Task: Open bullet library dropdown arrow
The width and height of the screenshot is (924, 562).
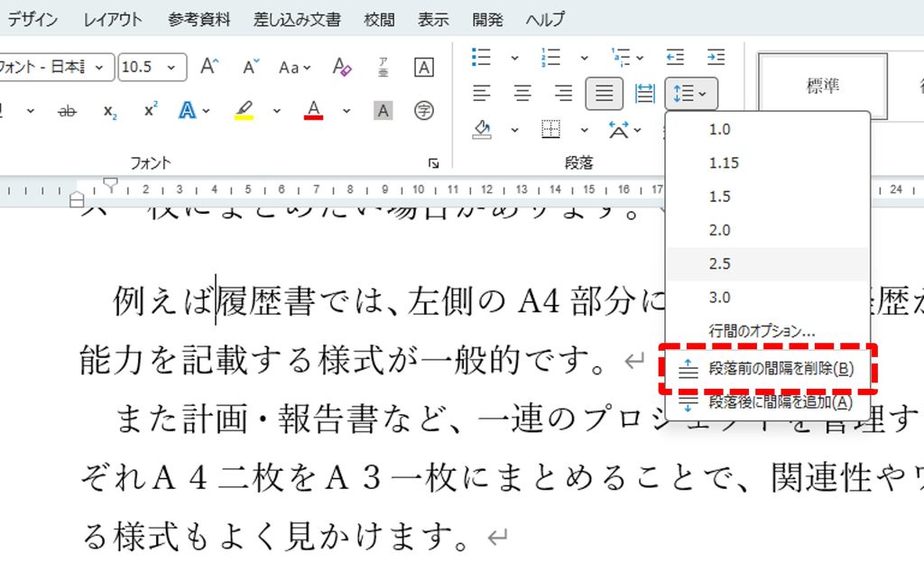Action: pos(514,58)
